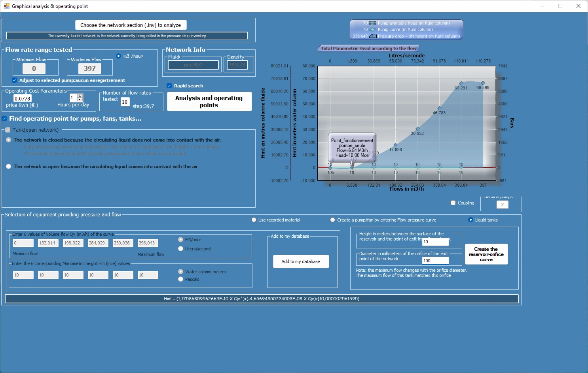Click the reservoir height in meters field
Viewport: 588px width, 373px height.
click(x=436, y=242)
